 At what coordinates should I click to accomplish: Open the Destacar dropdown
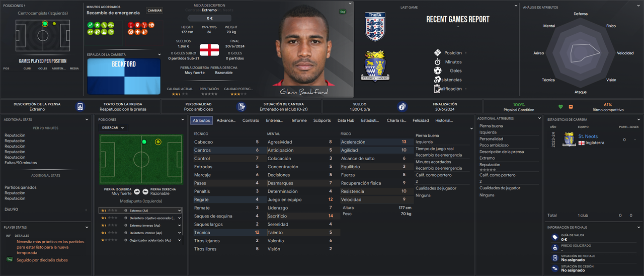click(x=113, y=127)
